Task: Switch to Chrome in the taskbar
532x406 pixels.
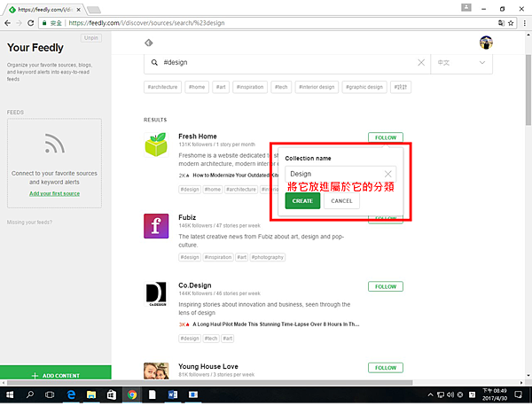Action: pyautogui.click(x=132, y=394)
